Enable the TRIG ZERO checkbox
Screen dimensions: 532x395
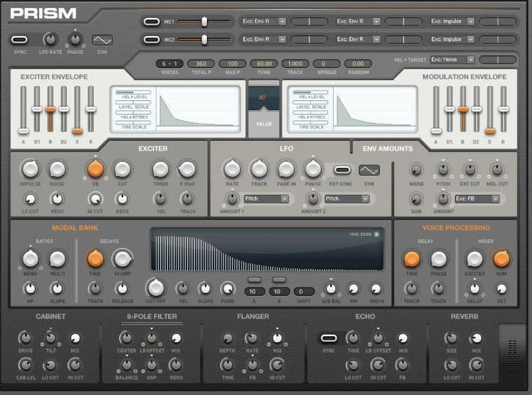[x=377, y=234]
